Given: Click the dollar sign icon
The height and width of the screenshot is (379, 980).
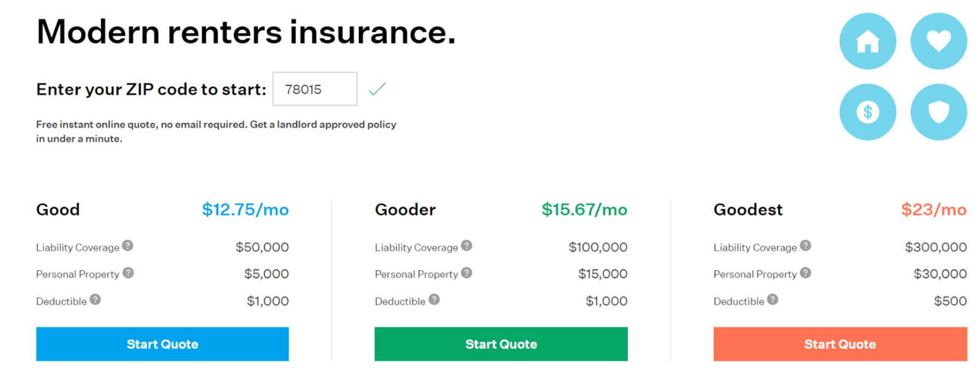Looking at the screenshot, I should [x=868, y=111].
